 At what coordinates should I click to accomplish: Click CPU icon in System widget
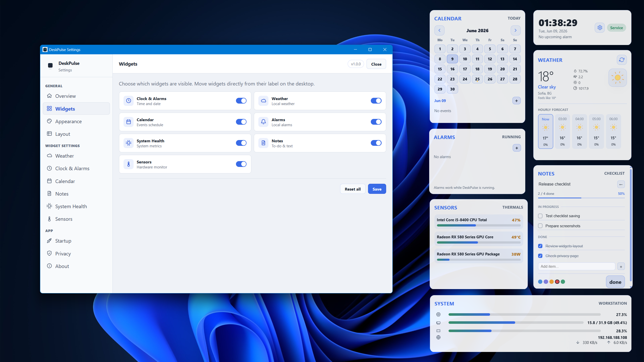click(438, 314)
